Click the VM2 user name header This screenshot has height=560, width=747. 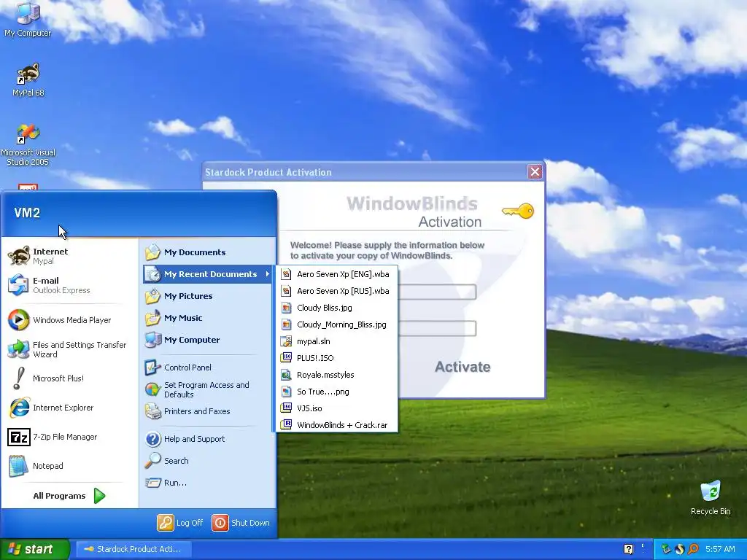[x=27, y=213]
